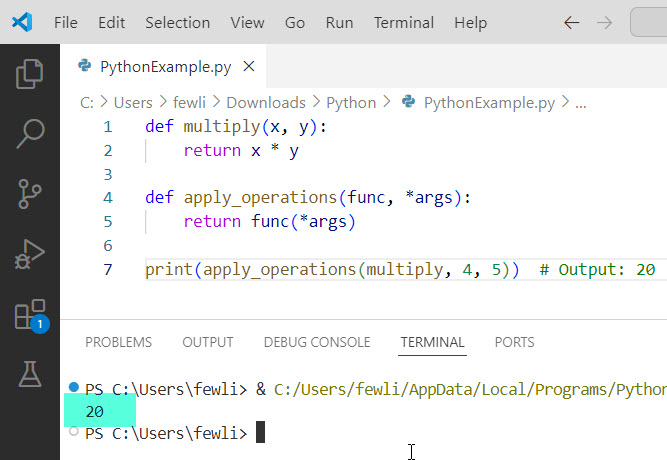Click the Go Back arrow
Viewport: 667px width, 460px height.
tap(571, 23)
